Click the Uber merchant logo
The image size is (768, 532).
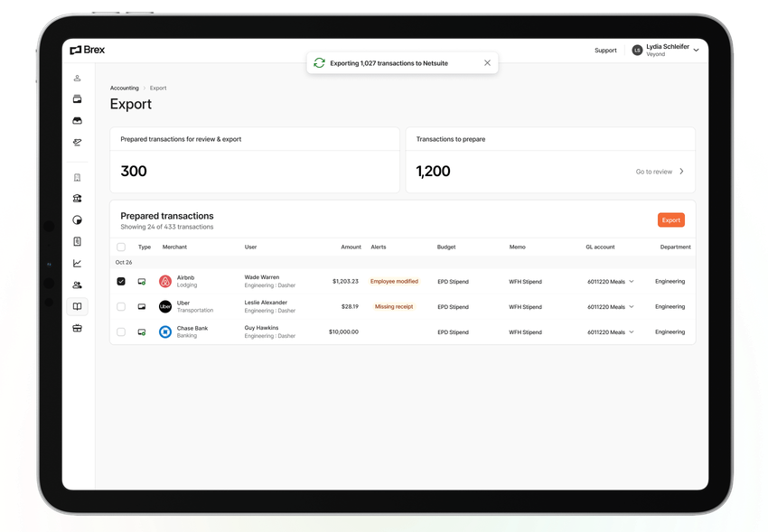165,307
